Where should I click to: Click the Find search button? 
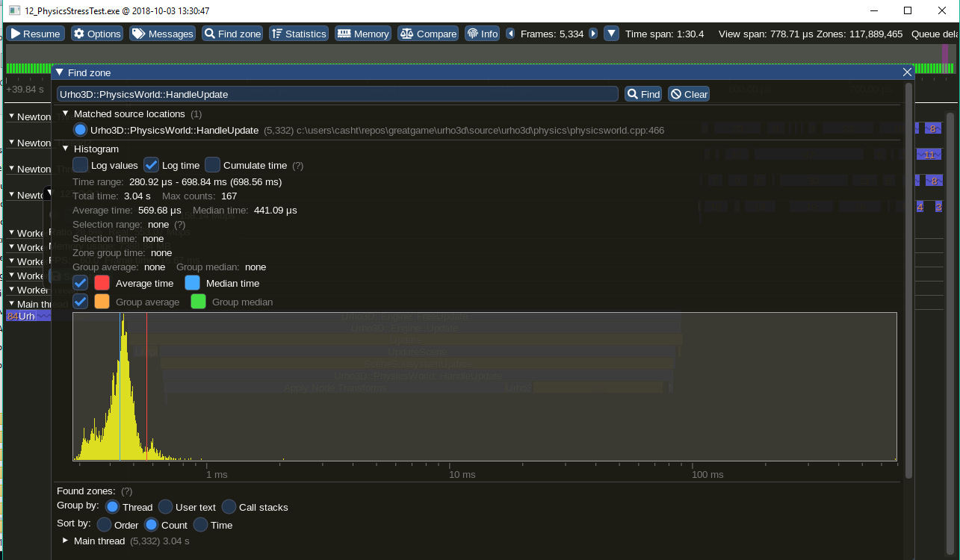[644, 94]
